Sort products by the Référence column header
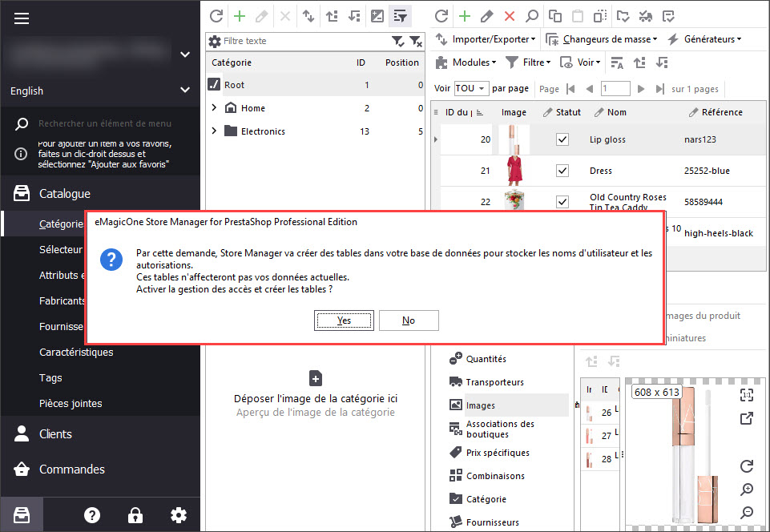Screen dimensions: 770x532 point(722,112)
